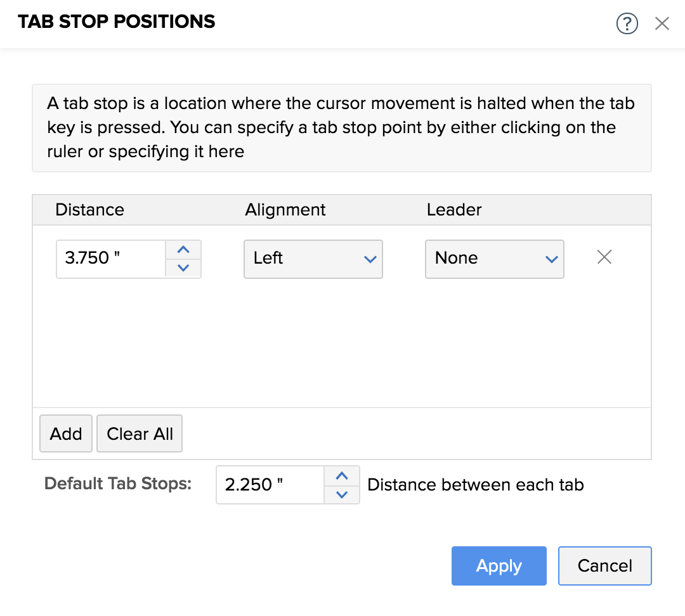Cancel the tab stop changes
The image size is (685, 616).
pos(604,565)
